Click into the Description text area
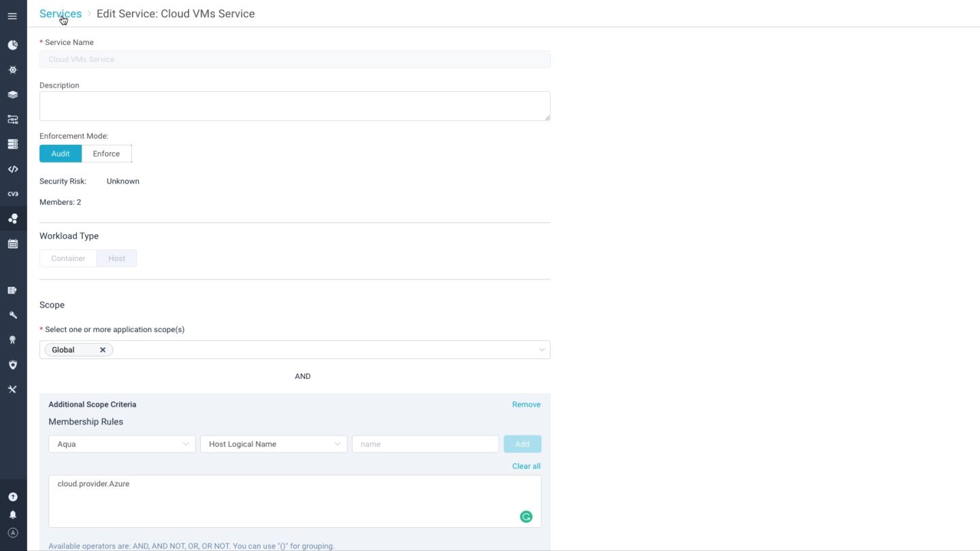 pos(295,106)
